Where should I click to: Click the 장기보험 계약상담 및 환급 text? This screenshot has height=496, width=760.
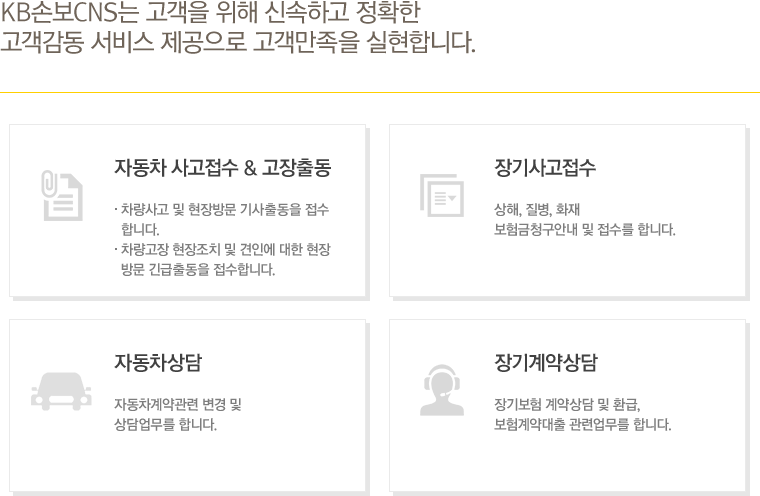pos(566,404)
